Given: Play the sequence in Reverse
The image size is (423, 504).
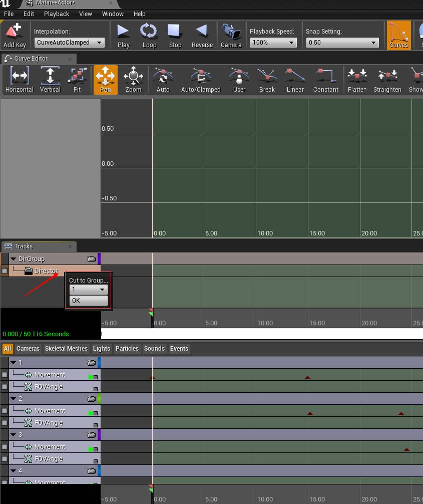Looking at the screenshot, I should tap(202, 36).
